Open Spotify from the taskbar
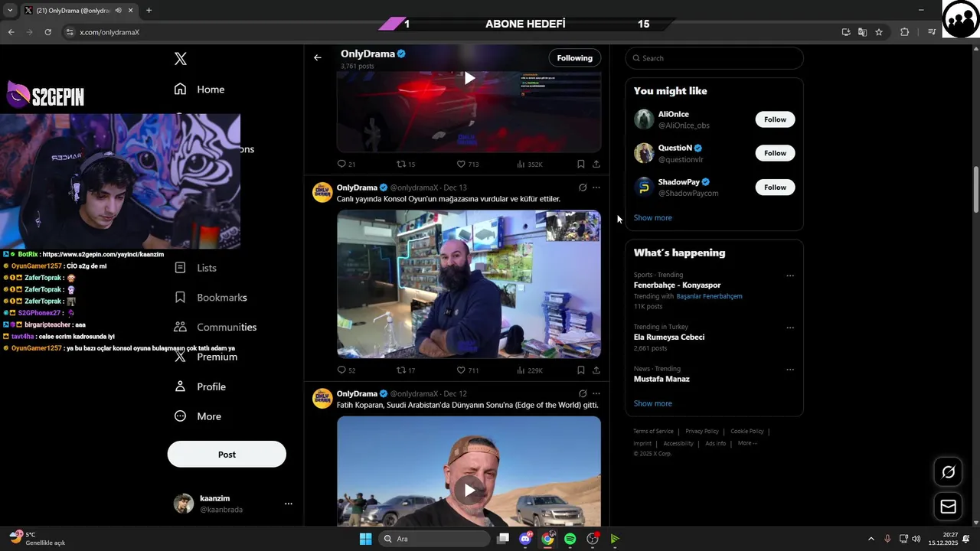This screenshot has height=551, width=980. [570, 539]
